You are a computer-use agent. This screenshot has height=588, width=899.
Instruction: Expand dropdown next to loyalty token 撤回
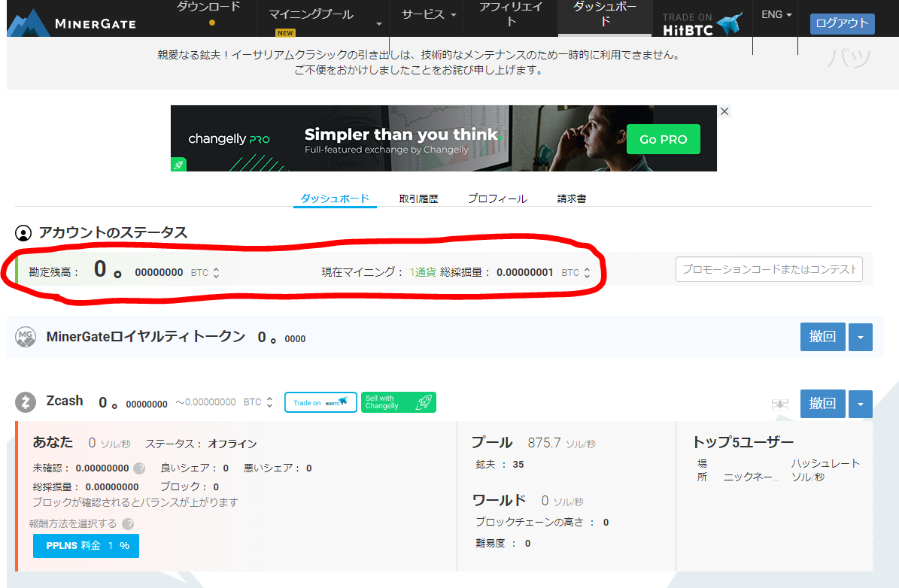[x=861, y=337]
